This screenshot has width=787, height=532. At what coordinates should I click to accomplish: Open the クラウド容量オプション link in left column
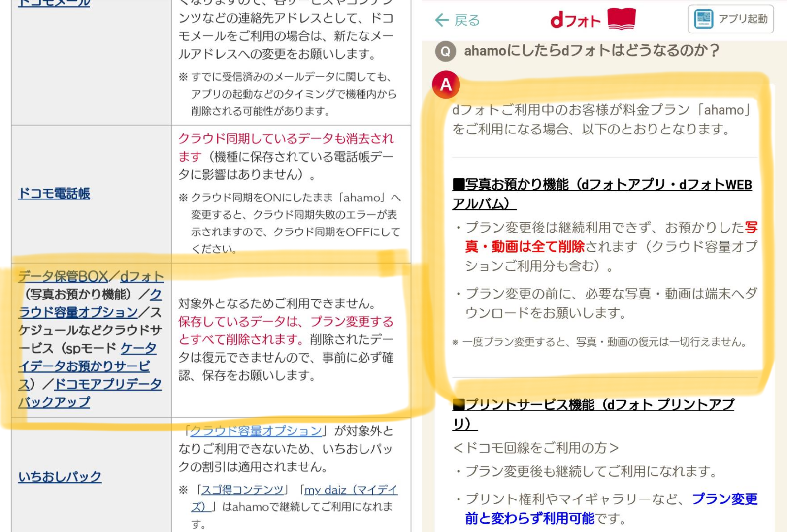(x=90, y=303)
